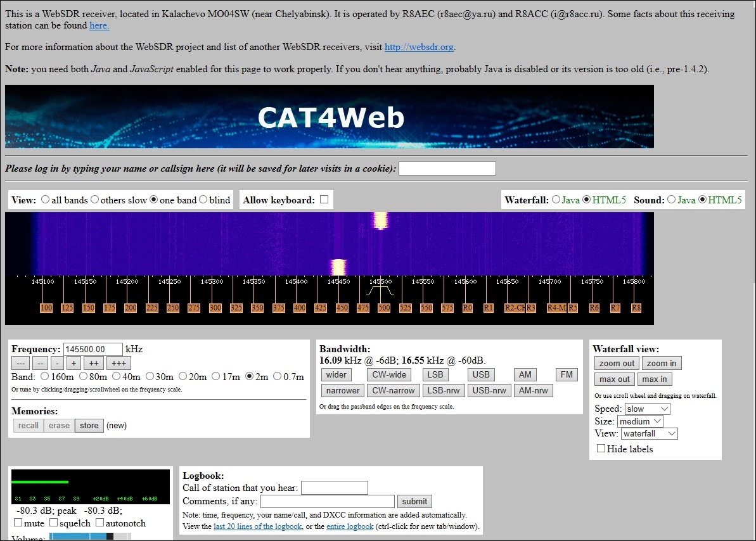
Task: Pick the AM-nrw mode
Action: click(533, 391)
